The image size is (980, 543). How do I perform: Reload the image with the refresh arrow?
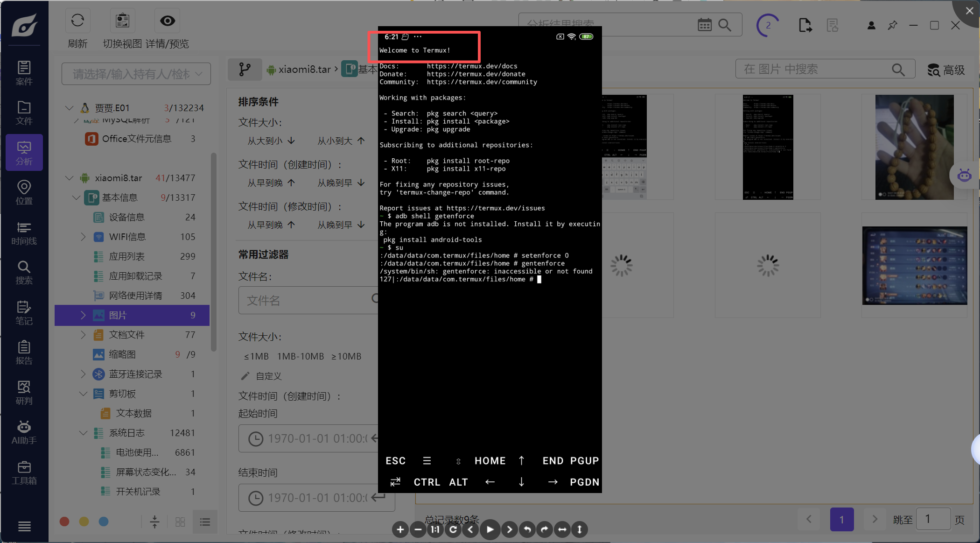tap(453, 529)
